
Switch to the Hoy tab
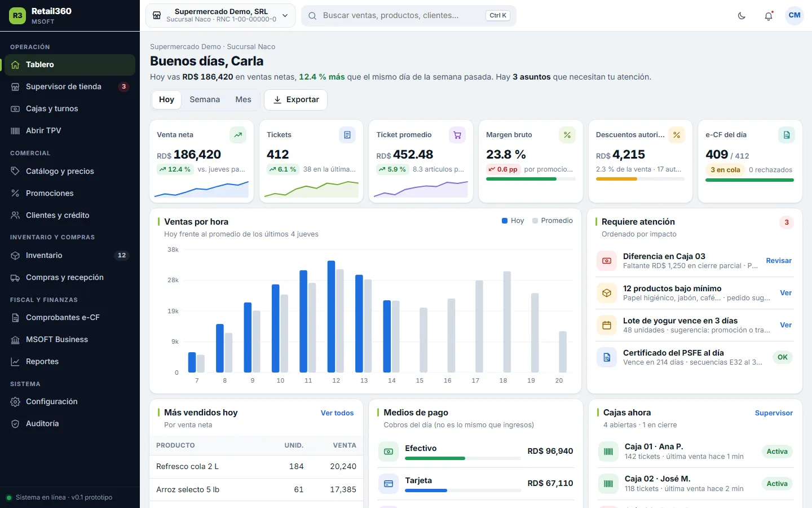pos(166,100)
